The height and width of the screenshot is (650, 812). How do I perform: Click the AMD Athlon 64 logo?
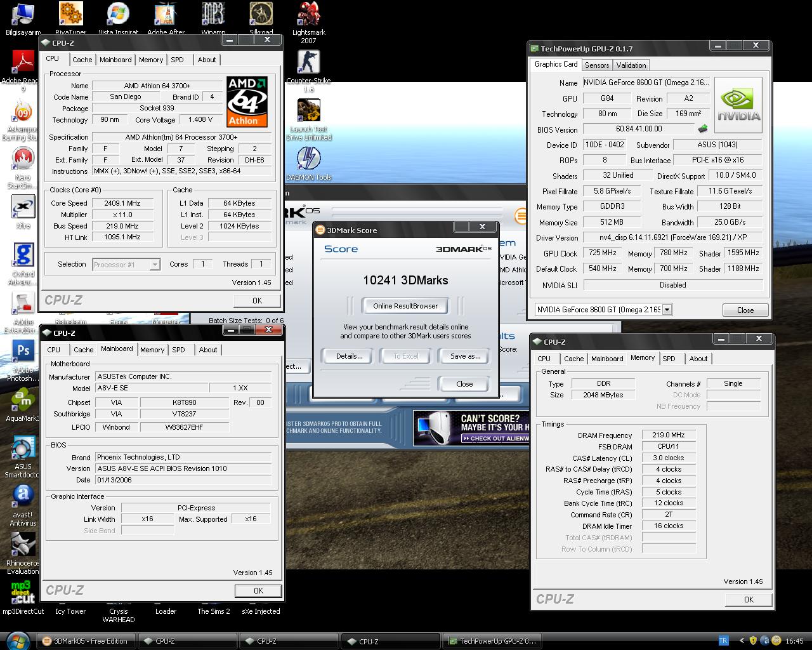tap(247, 102)
